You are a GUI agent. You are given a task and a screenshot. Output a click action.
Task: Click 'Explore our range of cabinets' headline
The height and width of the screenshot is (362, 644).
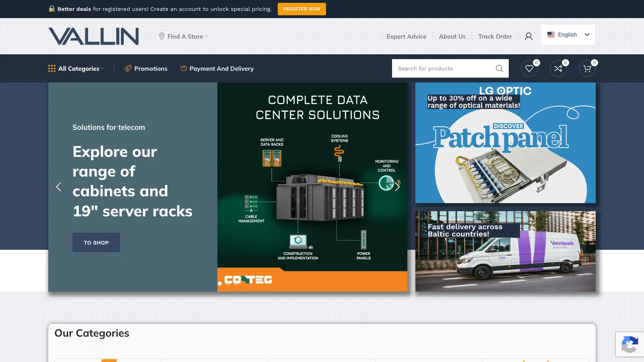click(x=132, y=181)
